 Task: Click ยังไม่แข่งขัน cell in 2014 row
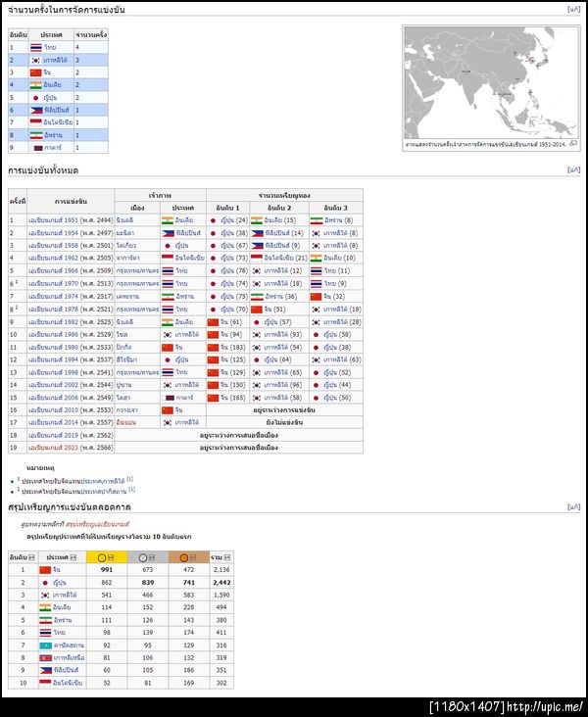coord(284,422)
